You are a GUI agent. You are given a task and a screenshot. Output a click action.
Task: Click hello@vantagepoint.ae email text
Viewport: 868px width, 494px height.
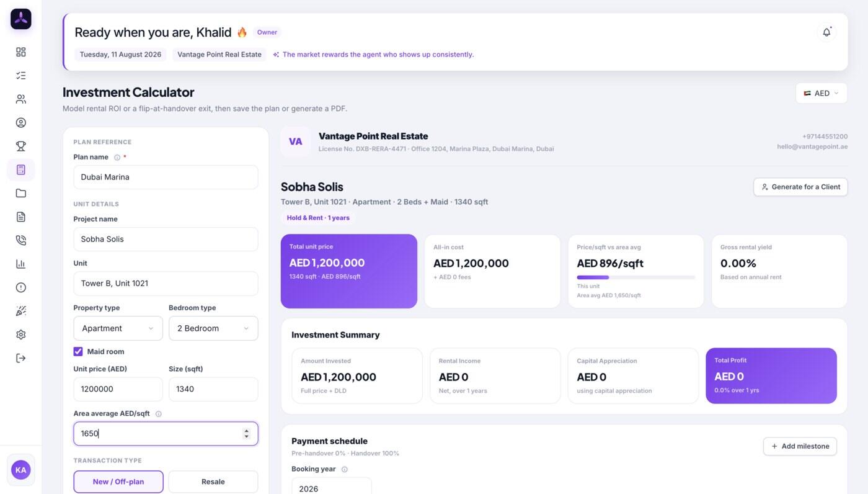(x=812, y=147)
